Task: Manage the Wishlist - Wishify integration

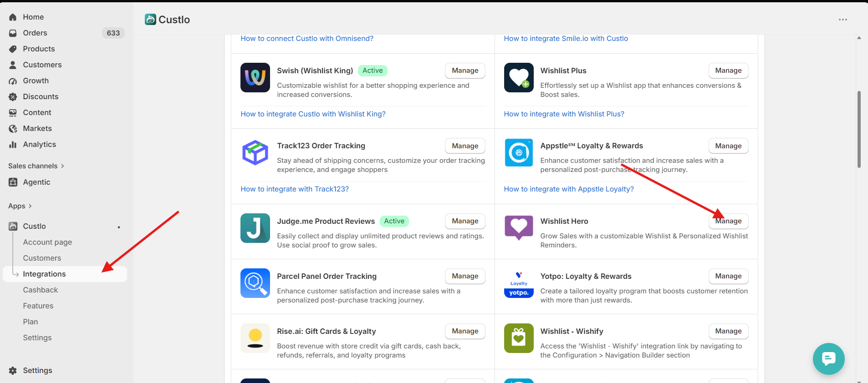Action: pyautogui.click(x=728, y=331)
